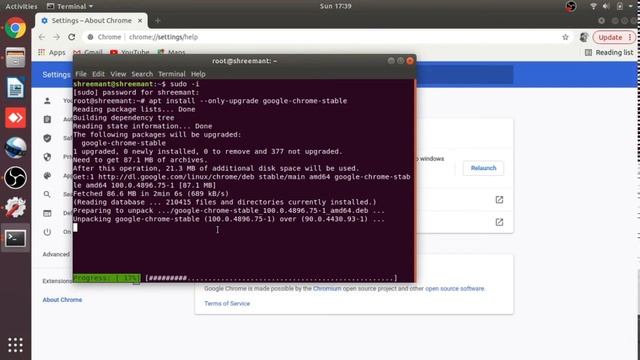Select the Default browser icon in sidebar
This screenshot has width=640, height=360.
click(47, 213)
